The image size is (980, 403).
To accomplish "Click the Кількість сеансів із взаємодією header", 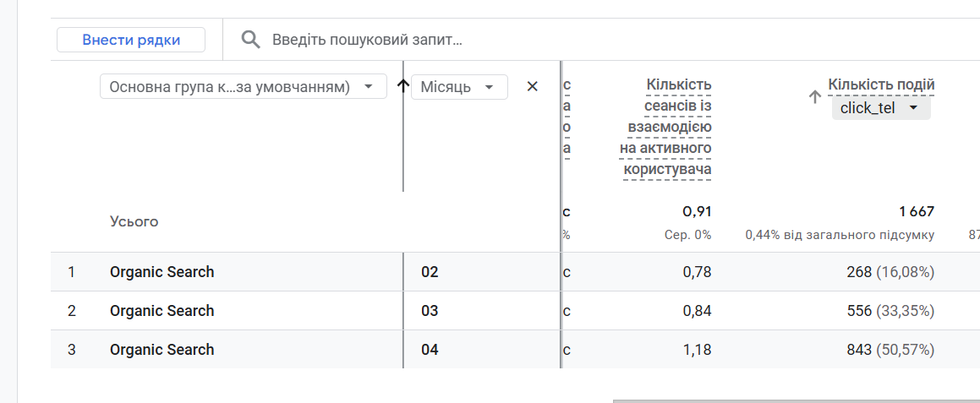I will pos(667,127).
